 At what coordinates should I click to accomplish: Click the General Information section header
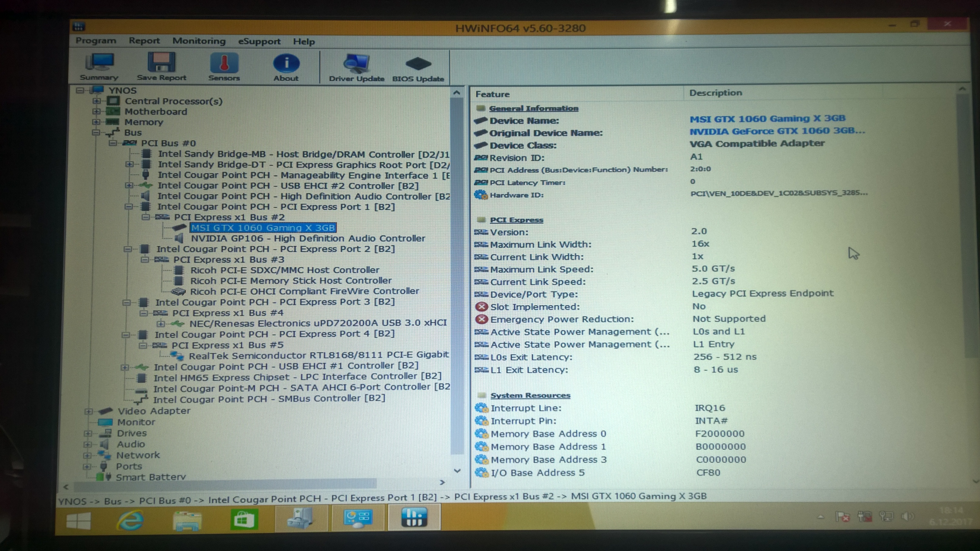[533, 108]
